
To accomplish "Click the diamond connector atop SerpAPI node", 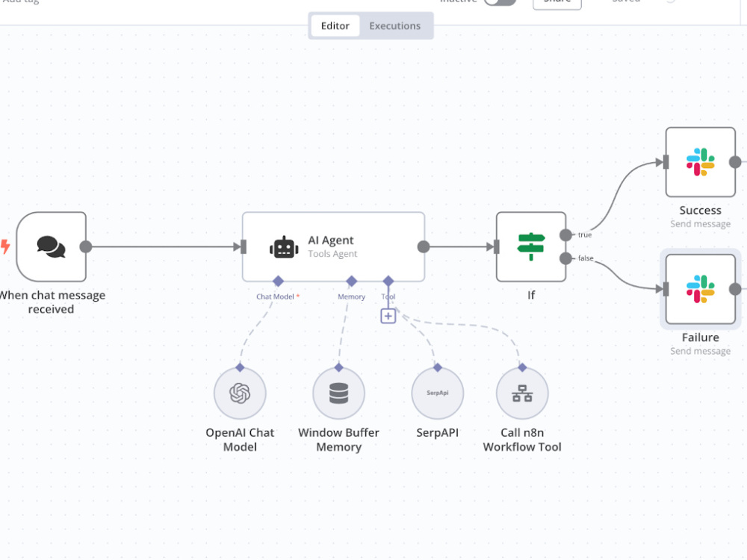I will [437, 367].
